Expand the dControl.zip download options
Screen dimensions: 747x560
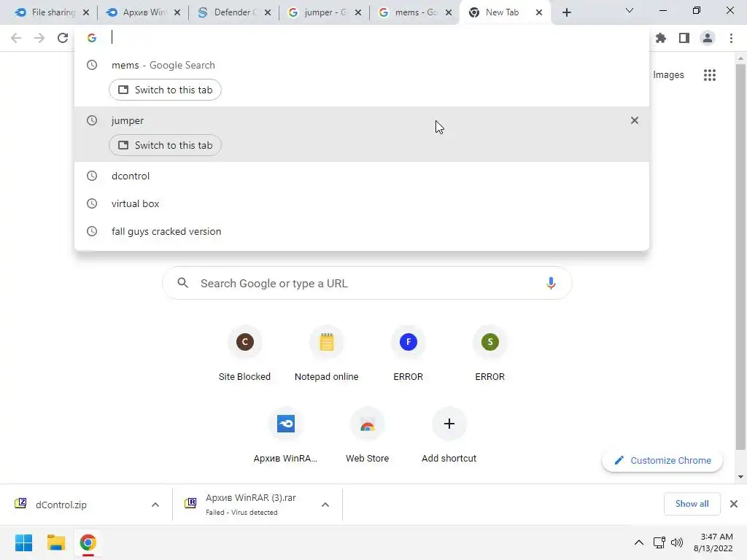point(155,505)
